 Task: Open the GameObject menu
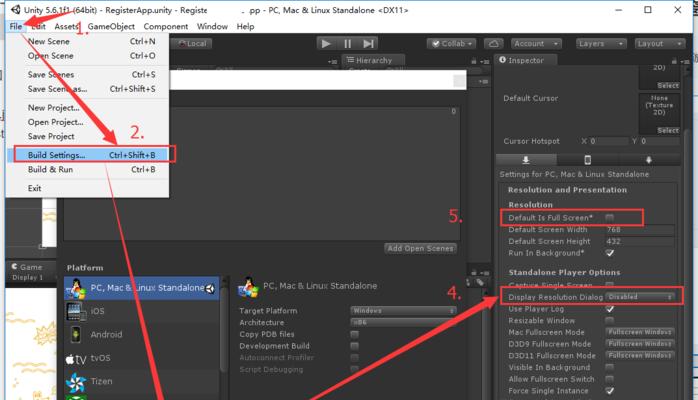111,27
